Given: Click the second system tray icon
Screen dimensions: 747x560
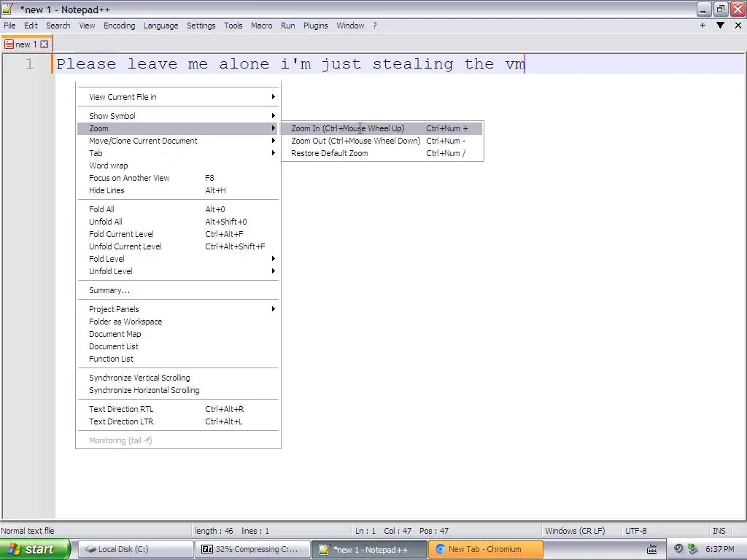Looking at the screenshot, I should point(692,549).
